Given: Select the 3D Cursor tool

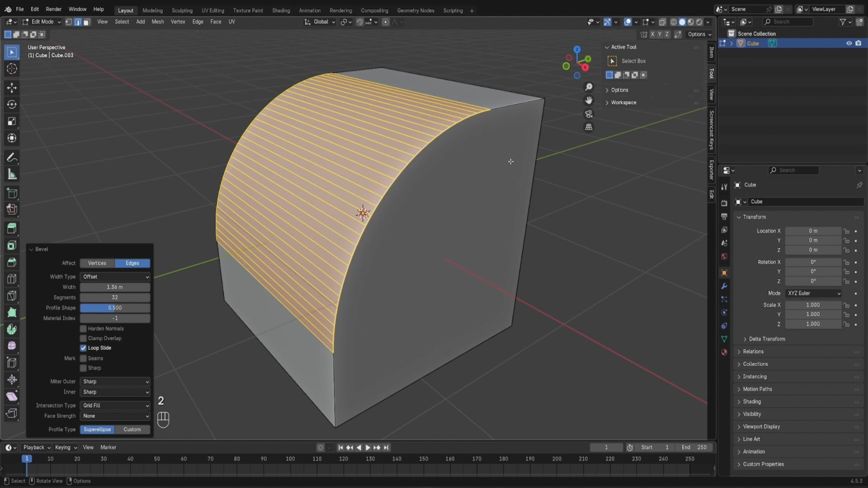Looking at the screenshot, I should pos(12,69).
